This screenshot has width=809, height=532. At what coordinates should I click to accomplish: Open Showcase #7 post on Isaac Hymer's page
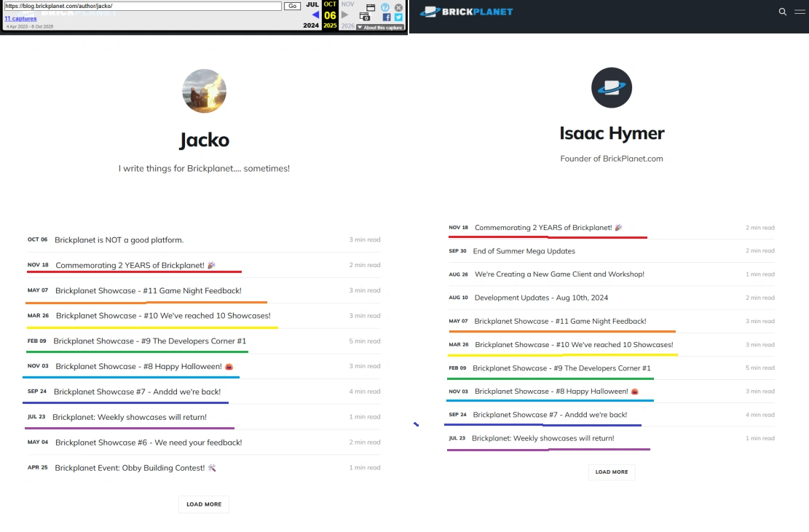[x=550, y=415]
